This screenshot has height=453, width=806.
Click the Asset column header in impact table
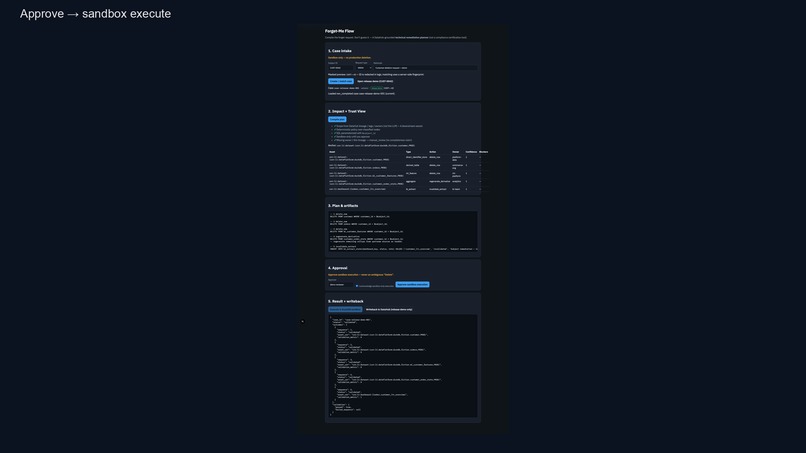pos(332,152)
